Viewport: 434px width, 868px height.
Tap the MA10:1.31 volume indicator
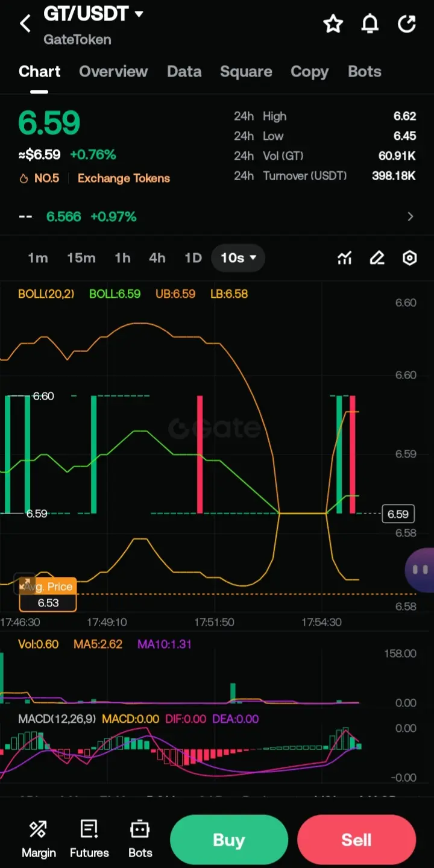coord(165,644)
